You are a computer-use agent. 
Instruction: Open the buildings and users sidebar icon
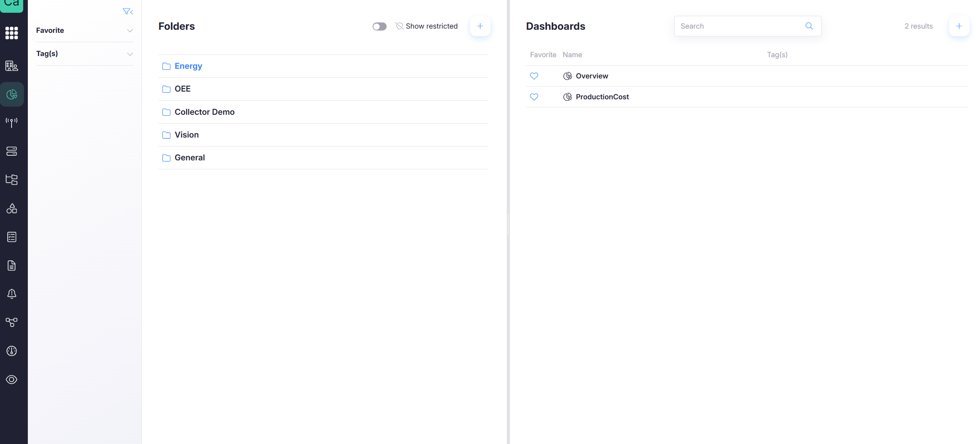coord(12,66)
